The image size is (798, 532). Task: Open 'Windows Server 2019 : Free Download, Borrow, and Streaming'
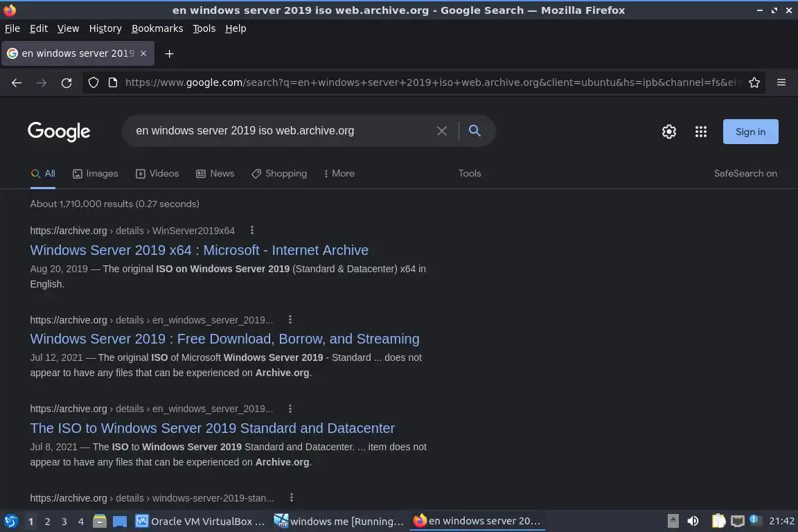coord(224,339)
